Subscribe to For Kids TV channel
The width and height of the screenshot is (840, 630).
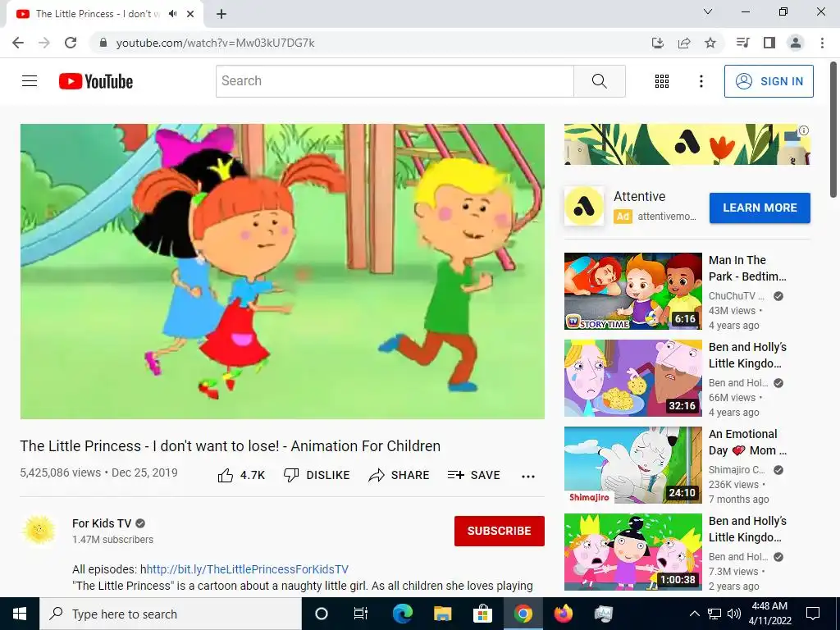(500, 531)
